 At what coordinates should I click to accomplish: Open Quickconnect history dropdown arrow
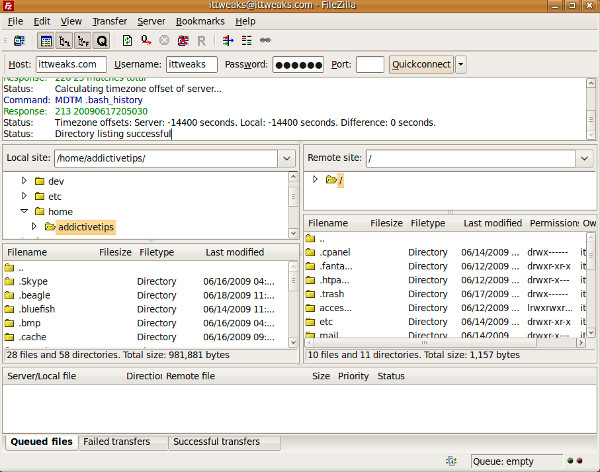click(x=461, y=64)
